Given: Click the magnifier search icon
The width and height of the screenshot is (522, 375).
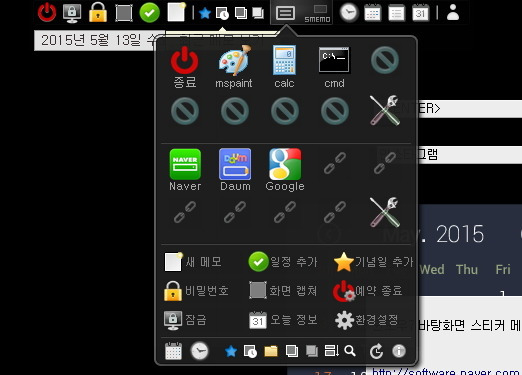Looking at the screenshot, I should coord(350,351).
